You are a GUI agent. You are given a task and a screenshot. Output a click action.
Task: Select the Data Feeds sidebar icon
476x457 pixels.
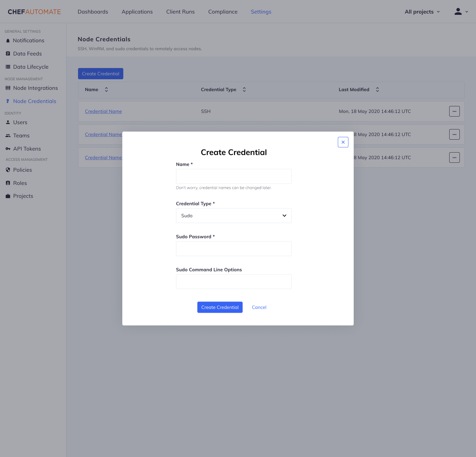[x=8, y=53]
